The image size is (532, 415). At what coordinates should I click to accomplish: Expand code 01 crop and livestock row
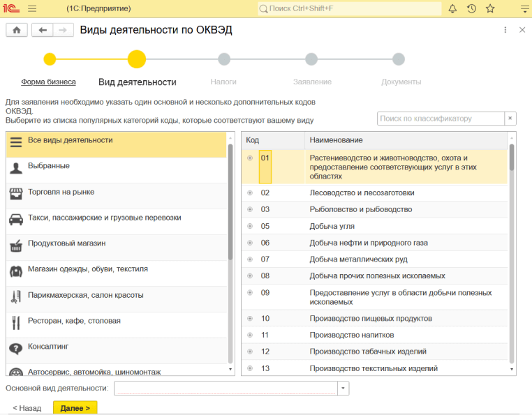(x=250, y=158)
